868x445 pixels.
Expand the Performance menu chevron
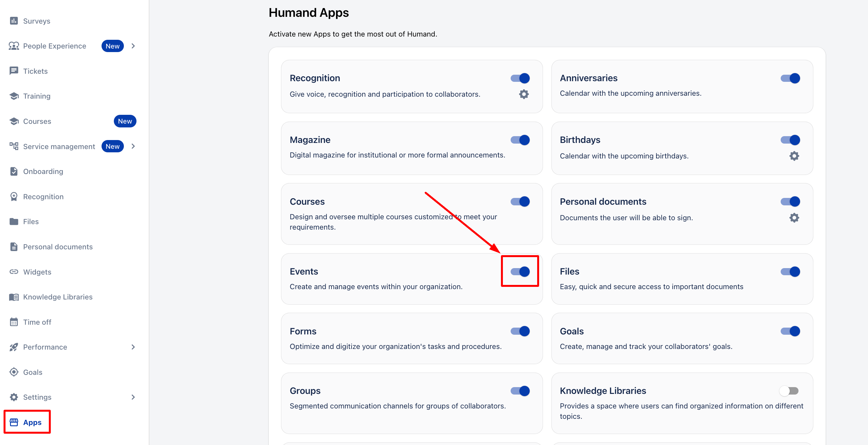[x=133, y=347]
